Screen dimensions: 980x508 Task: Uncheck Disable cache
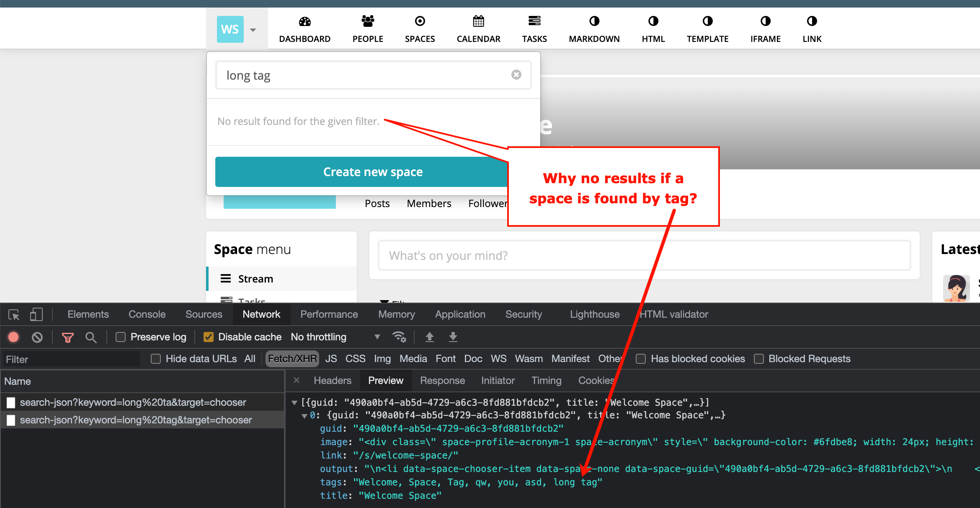(x=209, y=337)
